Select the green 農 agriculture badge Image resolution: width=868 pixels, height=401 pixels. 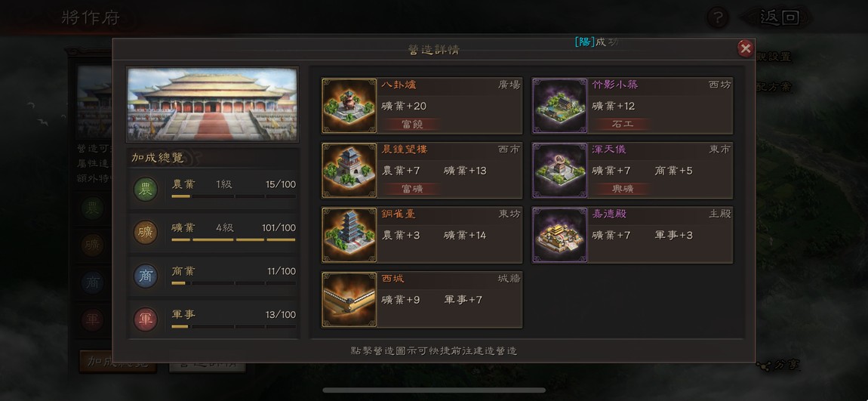[x=146, y=190]
